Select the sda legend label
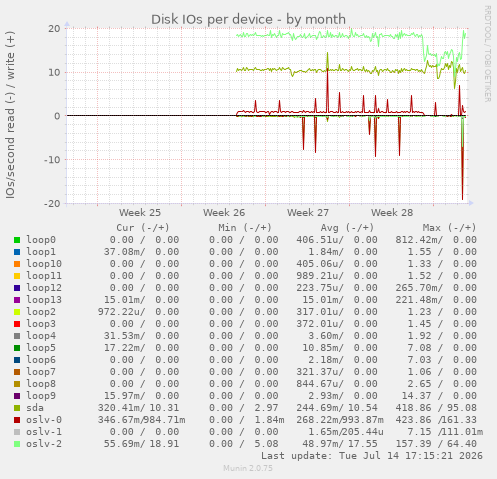 pos(35,408)
